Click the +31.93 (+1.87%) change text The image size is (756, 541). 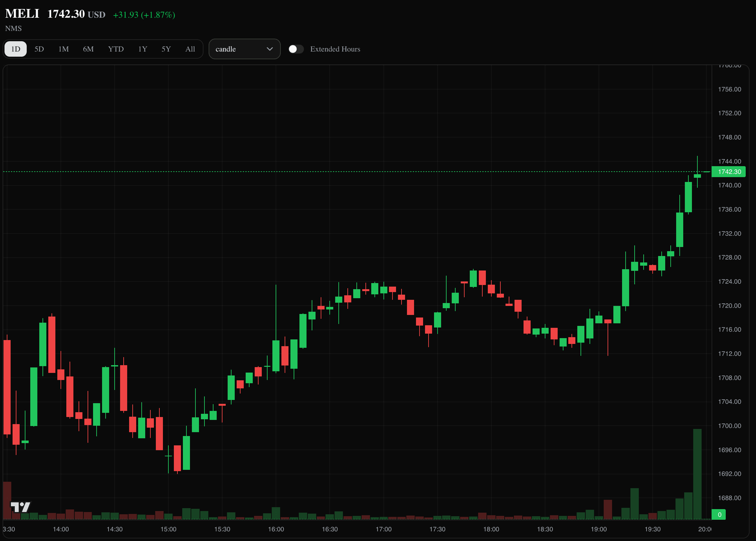pos(144,15)
